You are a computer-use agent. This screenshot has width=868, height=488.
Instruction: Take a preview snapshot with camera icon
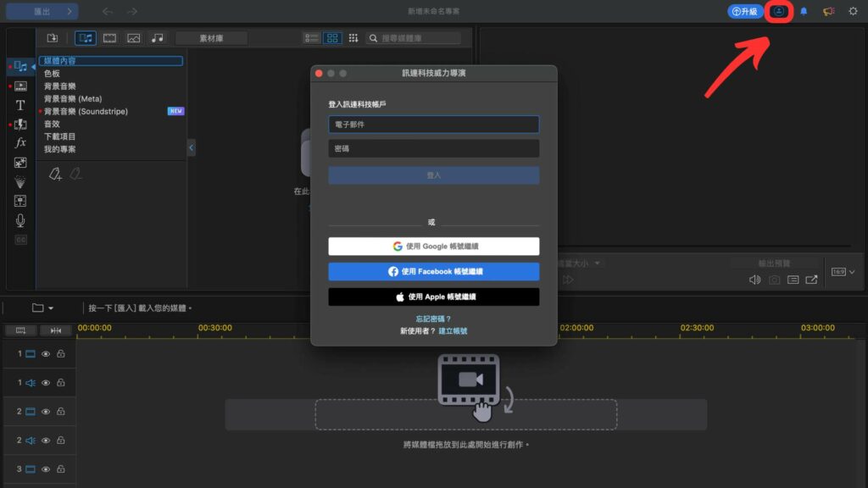(x=774, y=280)
